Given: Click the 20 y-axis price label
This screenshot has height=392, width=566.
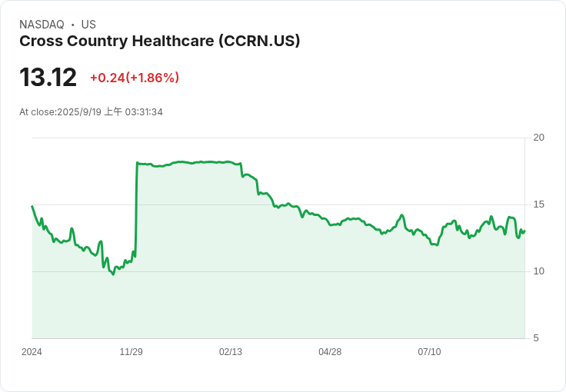Looking at the screenshot, I should coord(538,138).
